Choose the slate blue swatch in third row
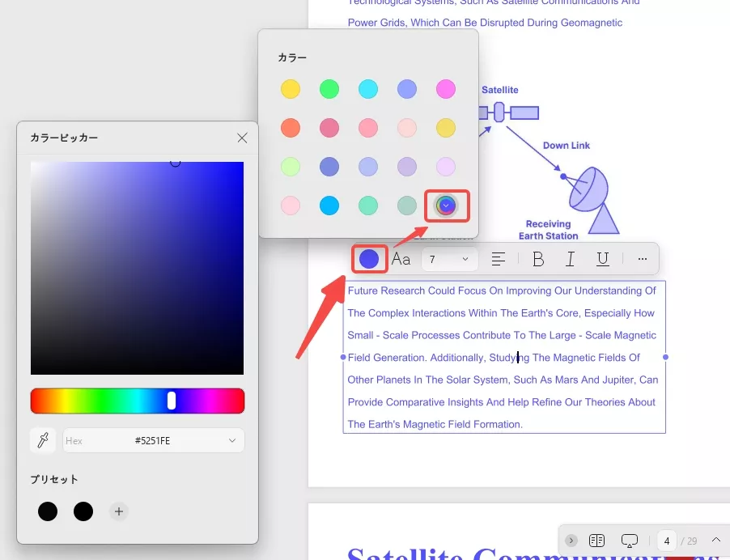 pos(329,167)
